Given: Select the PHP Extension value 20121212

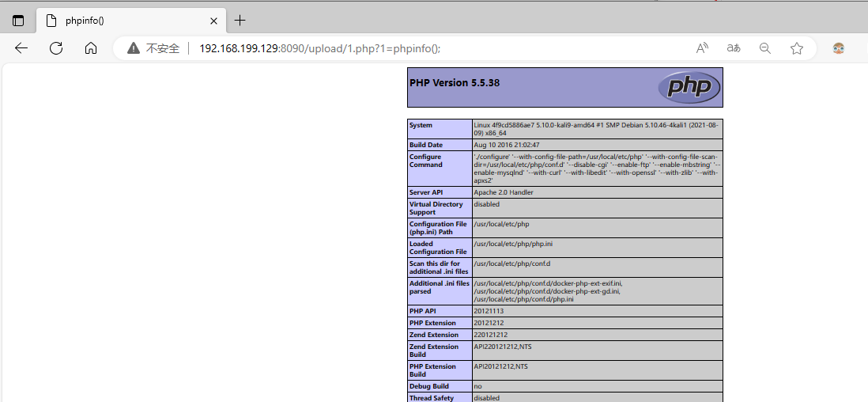Looking at the screenshot, I should (x=489, y=323).
